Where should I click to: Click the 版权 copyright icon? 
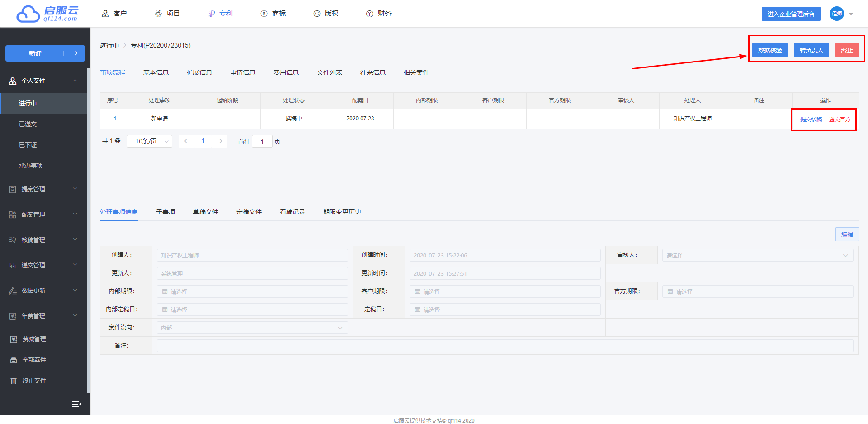click(317, 14)
